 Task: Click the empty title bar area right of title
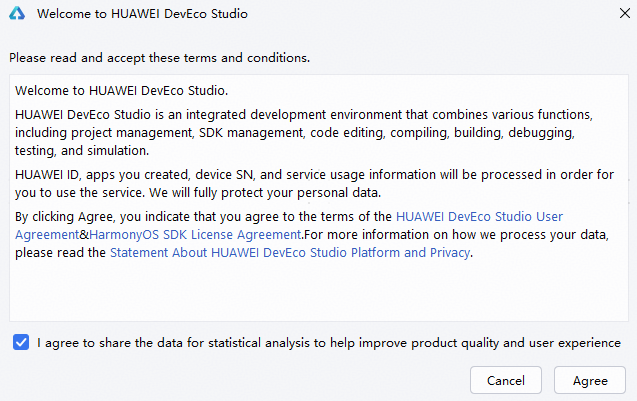(x=420, y=15)
